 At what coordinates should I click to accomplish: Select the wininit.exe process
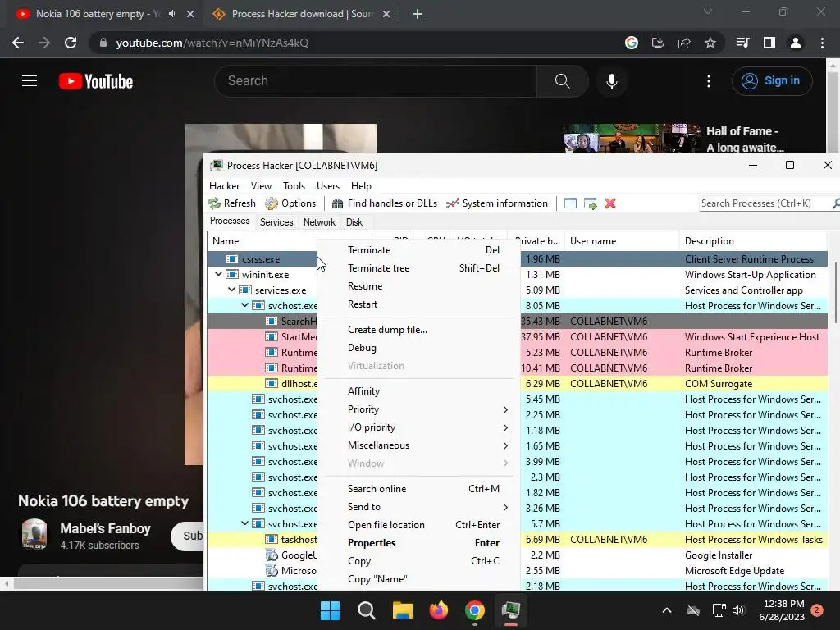(265, 274)
